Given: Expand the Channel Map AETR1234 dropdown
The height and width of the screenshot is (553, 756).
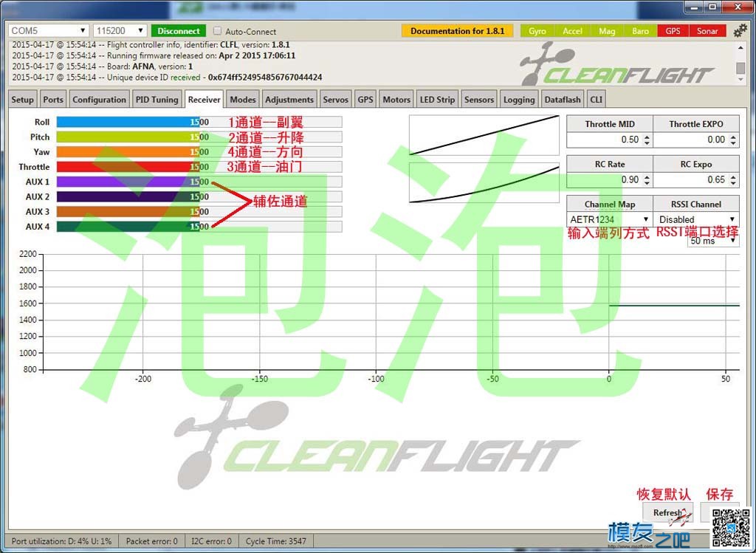Looking at the screenshot, I should tap(609, 219).
